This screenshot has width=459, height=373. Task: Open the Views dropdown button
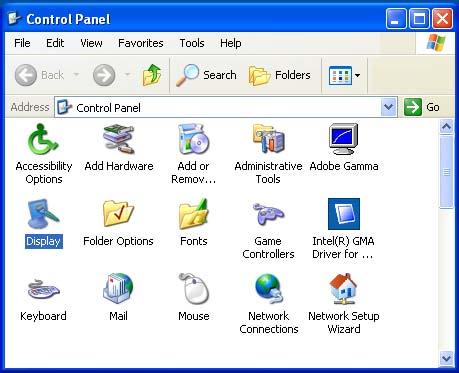(344, 75)
